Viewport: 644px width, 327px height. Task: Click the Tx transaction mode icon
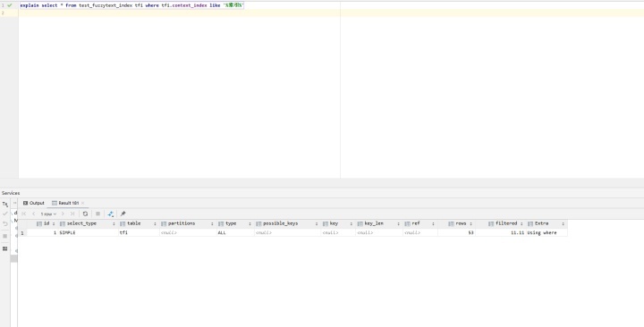tap(5, 204)
